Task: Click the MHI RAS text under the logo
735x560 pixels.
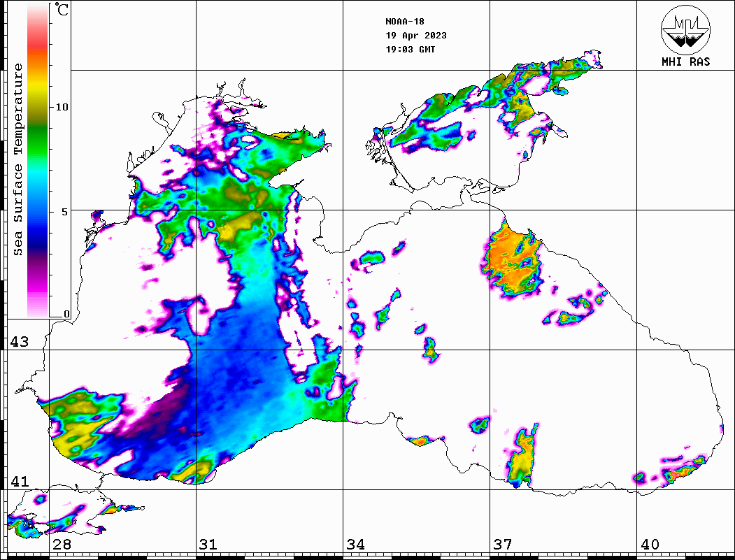Action: (685, 62)
